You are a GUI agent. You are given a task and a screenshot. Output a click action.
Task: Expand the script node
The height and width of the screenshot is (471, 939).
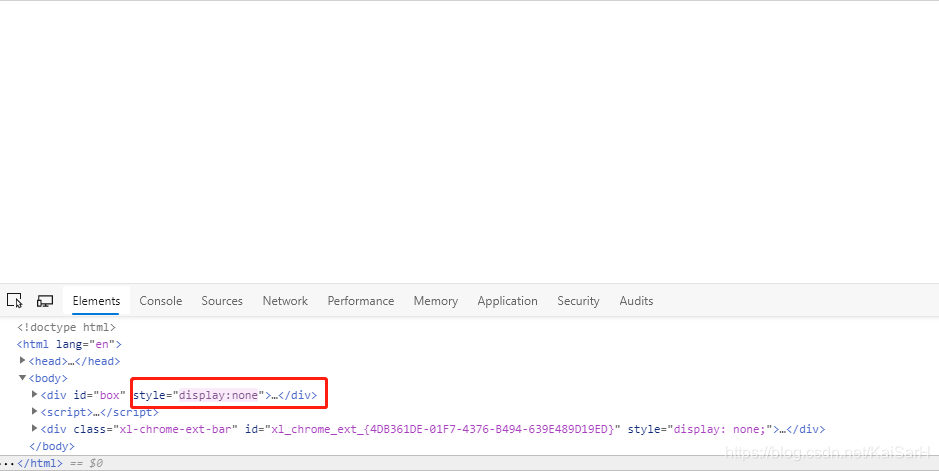[34, 411]
